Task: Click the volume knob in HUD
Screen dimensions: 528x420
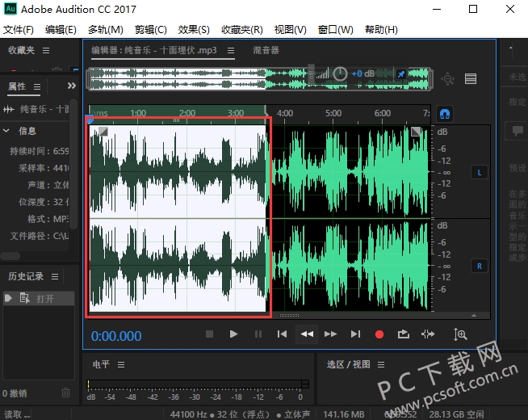Action: tap(340, 74)
